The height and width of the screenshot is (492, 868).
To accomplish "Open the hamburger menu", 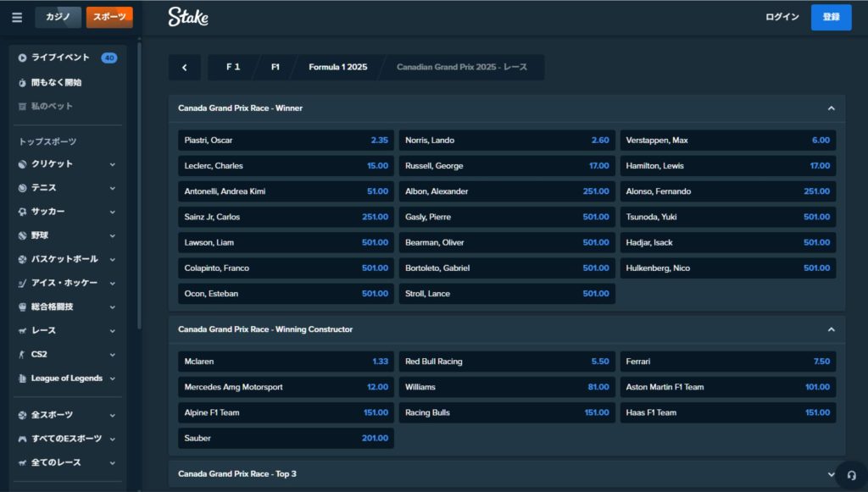I will (17, 17).
